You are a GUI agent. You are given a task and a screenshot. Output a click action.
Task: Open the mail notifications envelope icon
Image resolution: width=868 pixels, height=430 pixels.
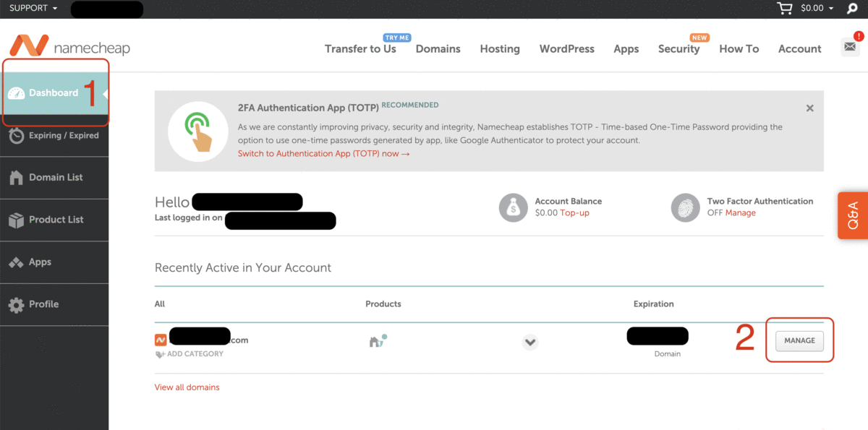point(849,47)
